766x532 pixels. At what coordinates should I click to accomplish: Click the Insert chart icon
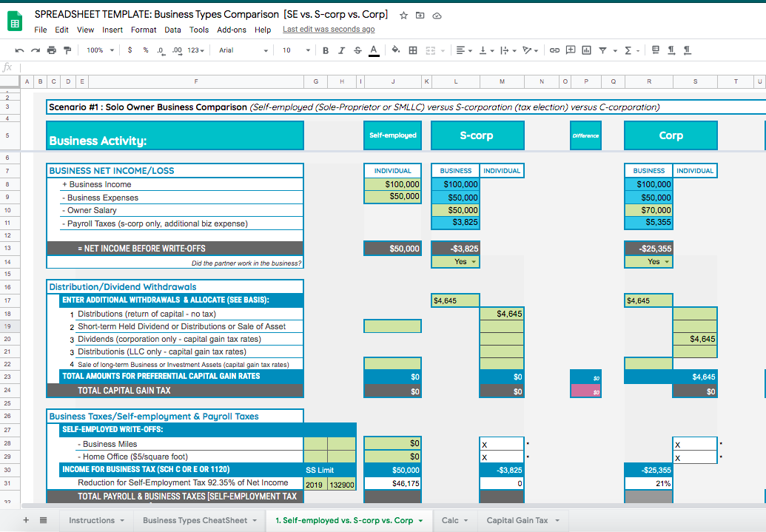(586, 50)
